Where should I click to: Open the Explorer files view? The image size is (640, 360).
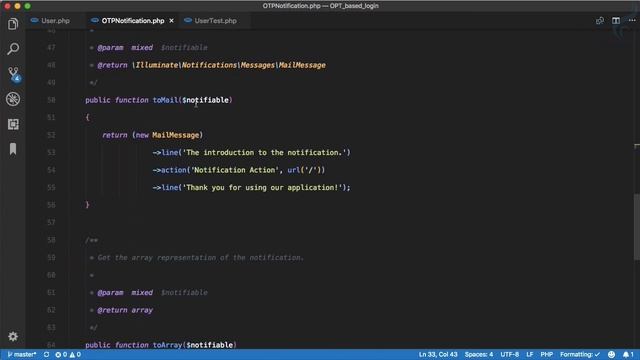pos(13,24)
